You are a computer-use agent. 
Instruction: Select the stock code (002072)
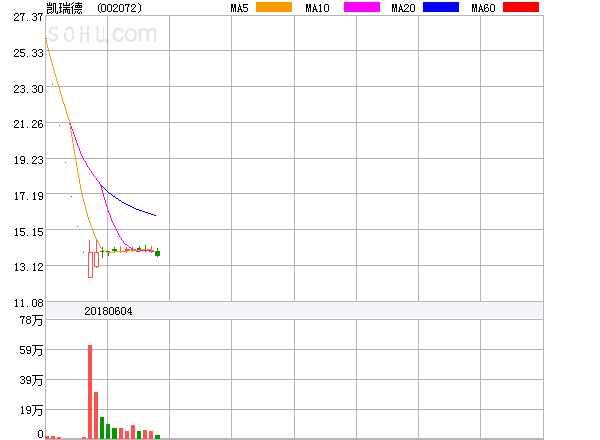119,8
